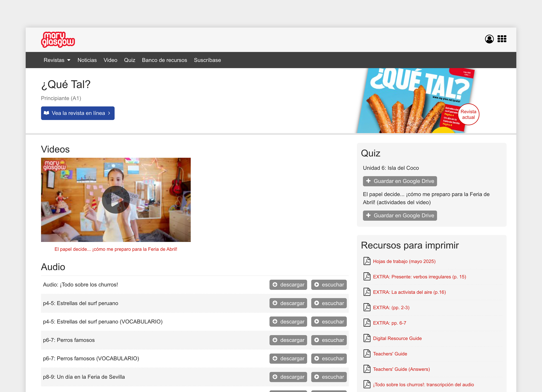This screenshot has height=392, width=542.
Task: Open the apps grid menu icon
Action: pyautogui.click(x=502, y=39)
